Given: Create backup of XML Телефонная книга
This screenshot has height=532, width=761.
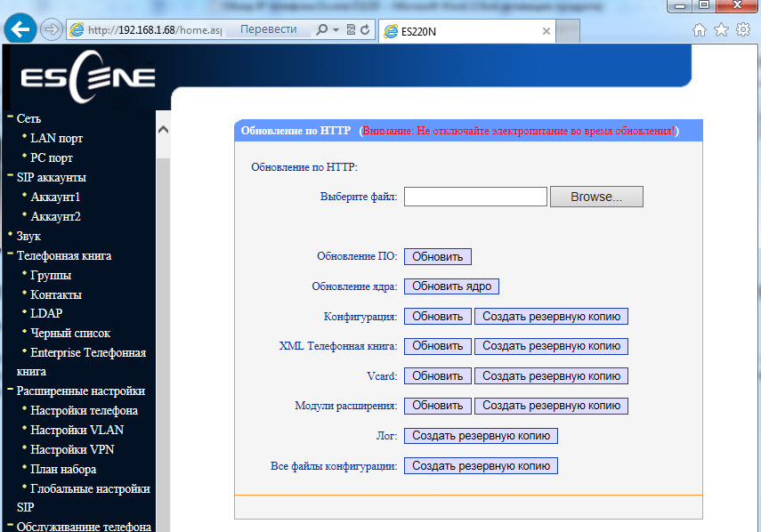Looking at the screenshot, I should [x=551, y=346].
